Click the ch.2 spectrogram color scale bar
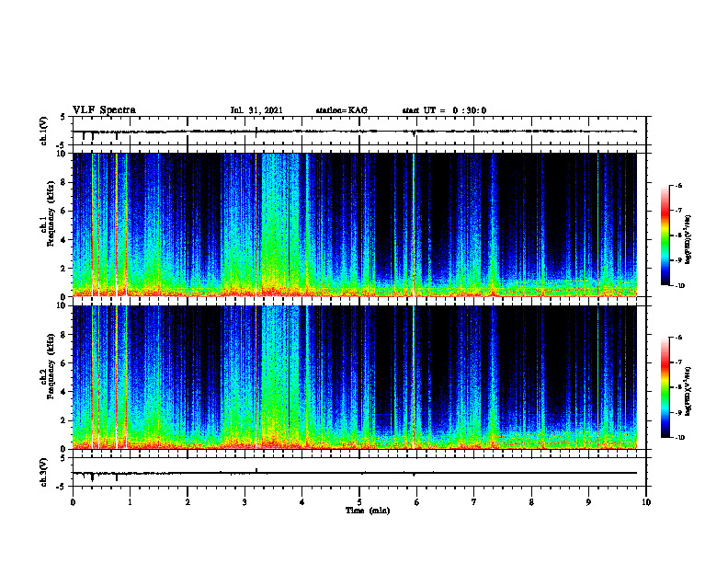 [665, 387]
